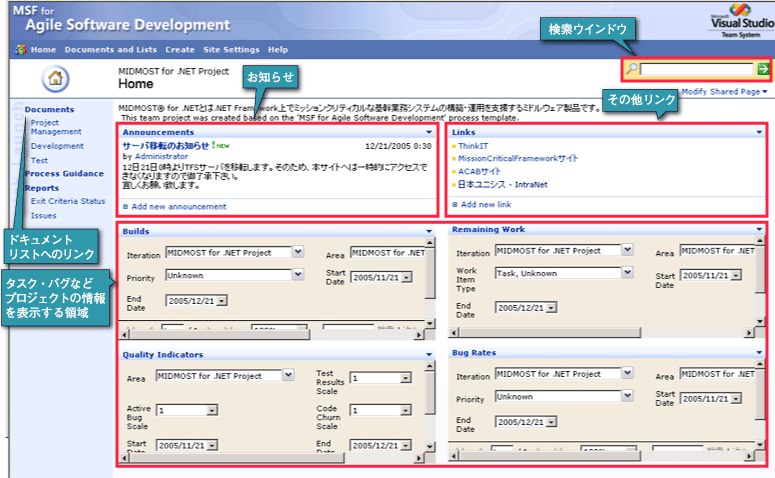Open Issues sidebar link
Viewport: 775px width, 478px height.
(43, 216)
